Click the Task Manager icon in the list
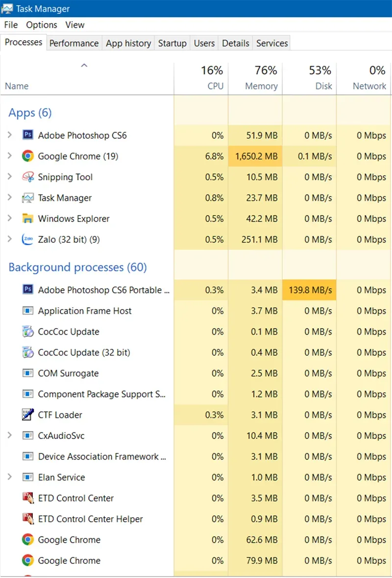 28,197
